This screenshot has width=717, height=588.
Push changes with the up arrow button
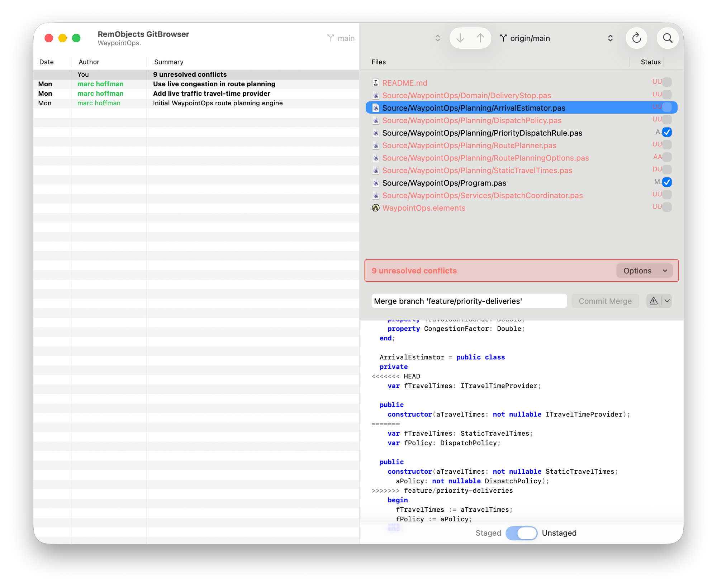480,38
